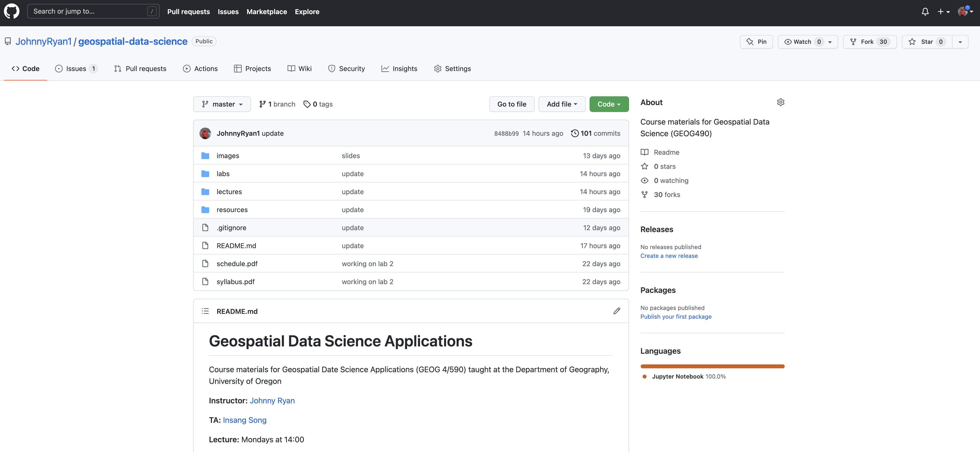980x452 pixels.
Task: Open the Insights tab
Action: [x=399, y=69]
